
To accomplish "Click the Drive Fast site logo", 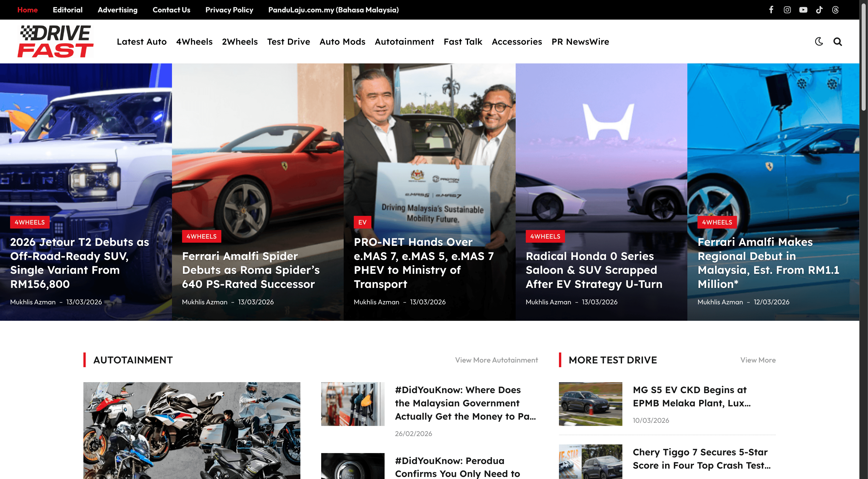I will (x=56, y=41).
